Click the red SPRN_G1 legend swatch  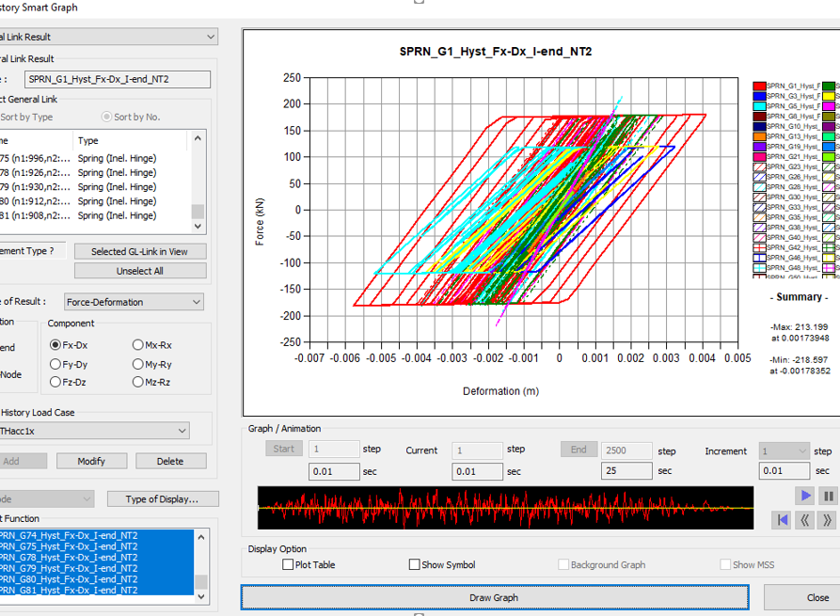tap(759, 86)
